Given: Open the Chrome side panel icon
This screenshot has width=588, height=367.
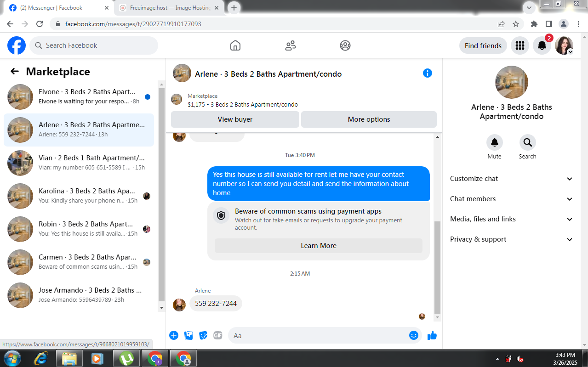Looking at the screenshot, I should pyautogui.click(x=549, y=24).
